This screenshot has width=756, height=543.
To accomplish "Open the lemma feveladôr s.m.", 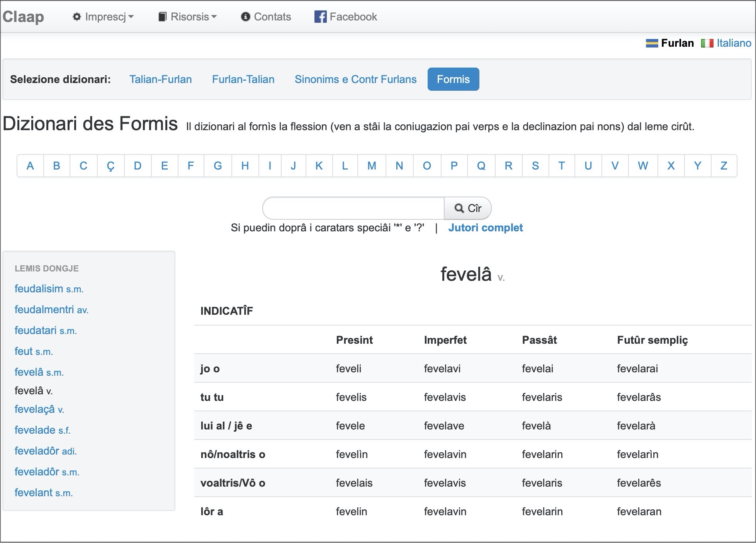I will pyautogui.click(x=47, y=472).
